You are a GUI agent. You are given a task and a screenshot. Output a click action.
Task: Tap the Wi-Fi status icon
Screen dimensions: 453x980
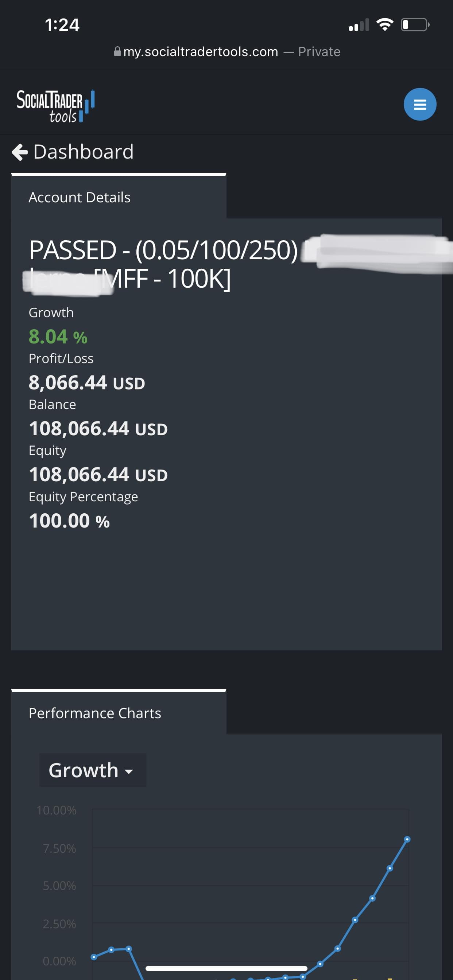point(384,25)
